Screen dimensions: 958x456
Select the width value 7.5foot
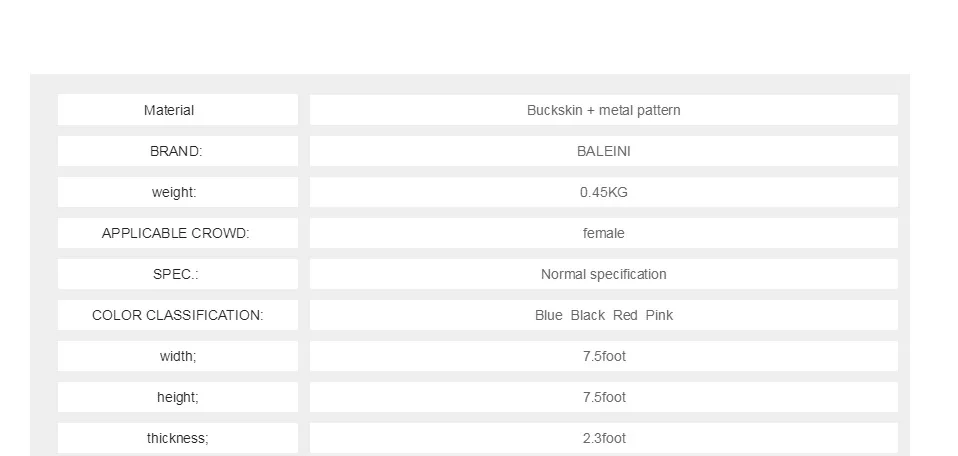pyautogui.click(x=604, y=356)
